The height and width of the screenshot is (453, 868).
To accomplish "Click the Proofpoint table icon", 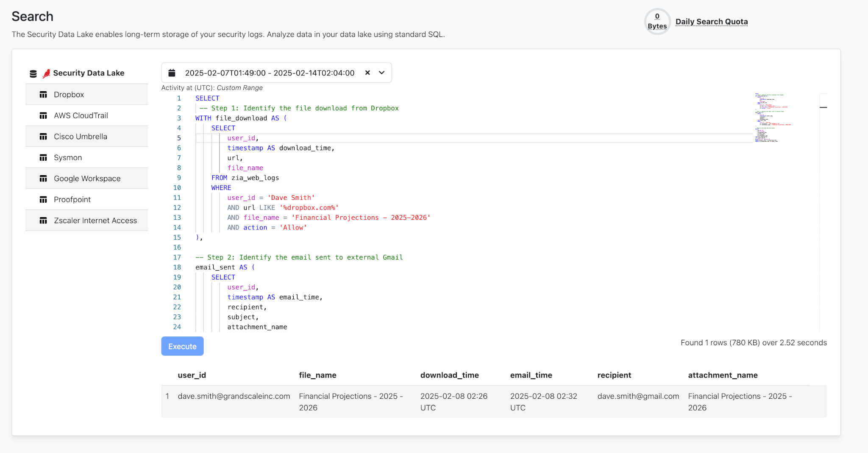I will point(43,200).
